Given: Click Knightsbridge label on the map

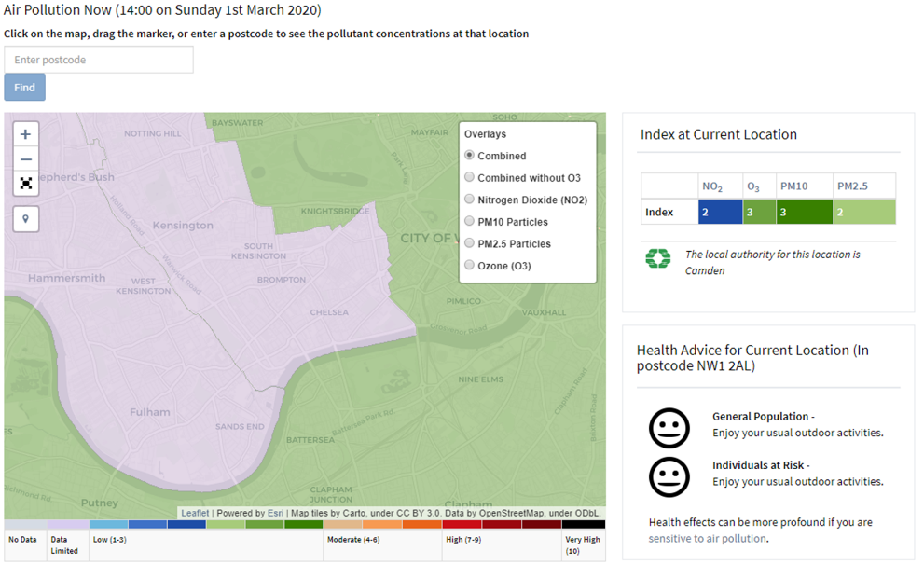Looking at the screenshot, I should click(336, 211).
